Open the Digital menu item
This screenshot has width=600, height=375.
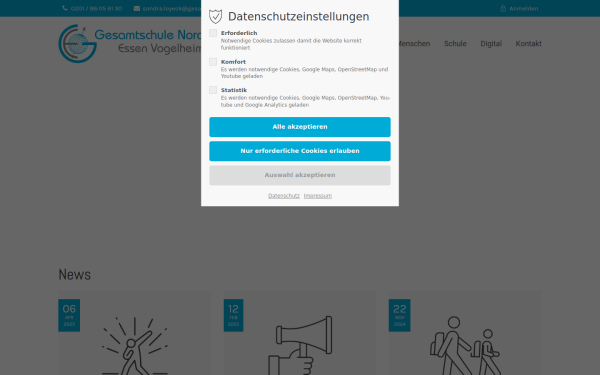(491, 44)
